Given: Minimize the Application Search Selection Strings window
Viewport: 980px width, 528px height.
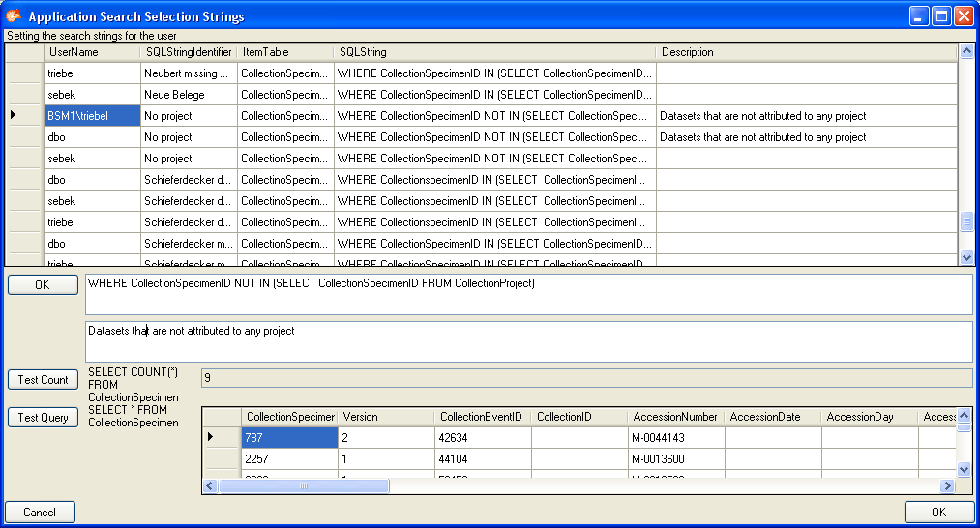Looking at the screenshot, I should [919, 15].
